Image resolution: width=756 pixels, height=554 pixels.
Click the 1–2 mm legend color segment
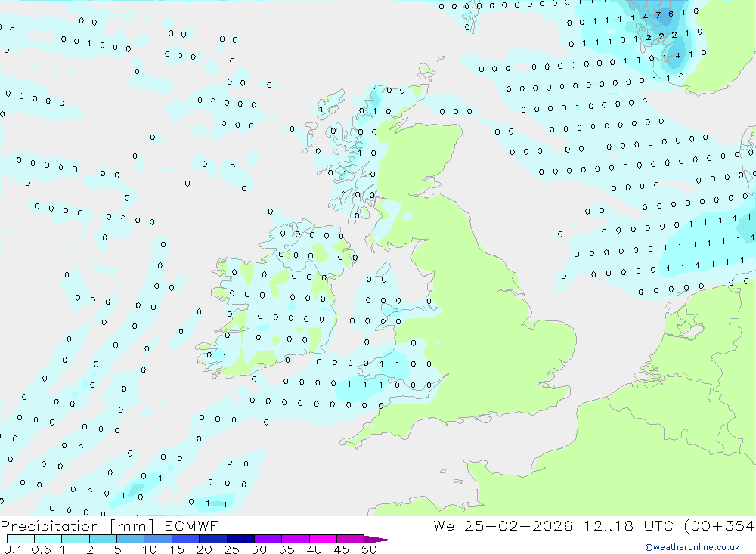point(75,539)
